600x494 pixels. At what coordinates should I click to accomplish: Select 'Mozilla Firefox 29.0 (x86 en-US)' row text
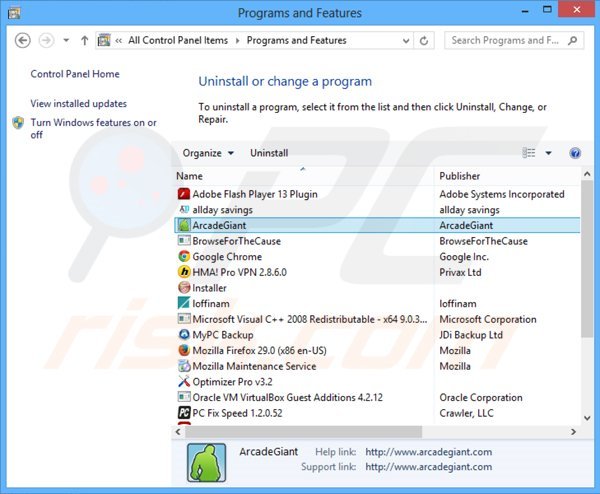259,351
